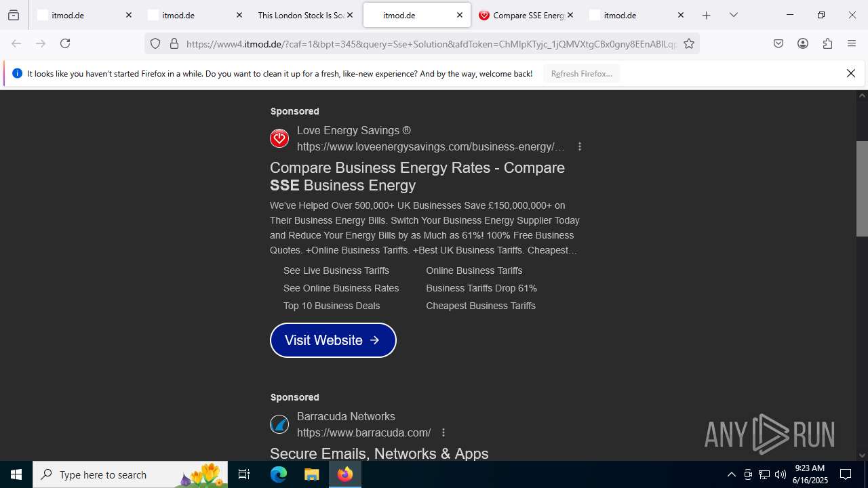Open Business Tariffs Drop 61% link
Image resolution: width=868 pixels, height=488 pixels.
point(481,288)
